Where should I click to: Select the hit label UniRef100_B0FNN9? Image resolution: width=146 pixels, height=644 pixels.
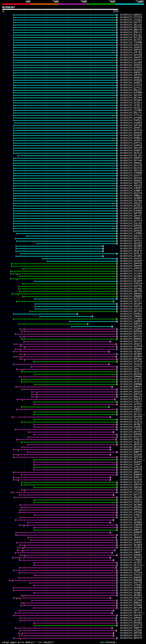pyautogui.click(x=131, y=93)
